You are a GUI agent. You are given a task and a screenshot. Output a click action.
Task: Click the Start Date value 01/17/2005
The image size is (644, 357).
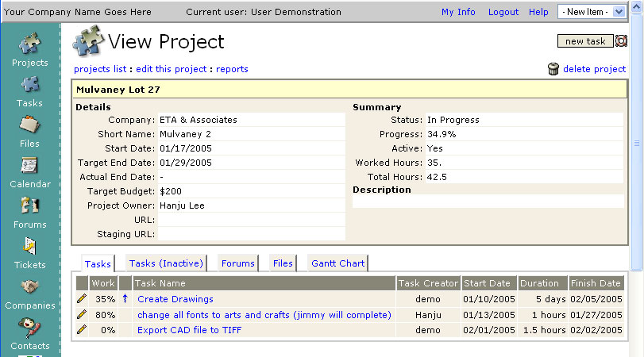tap(186, 148)
